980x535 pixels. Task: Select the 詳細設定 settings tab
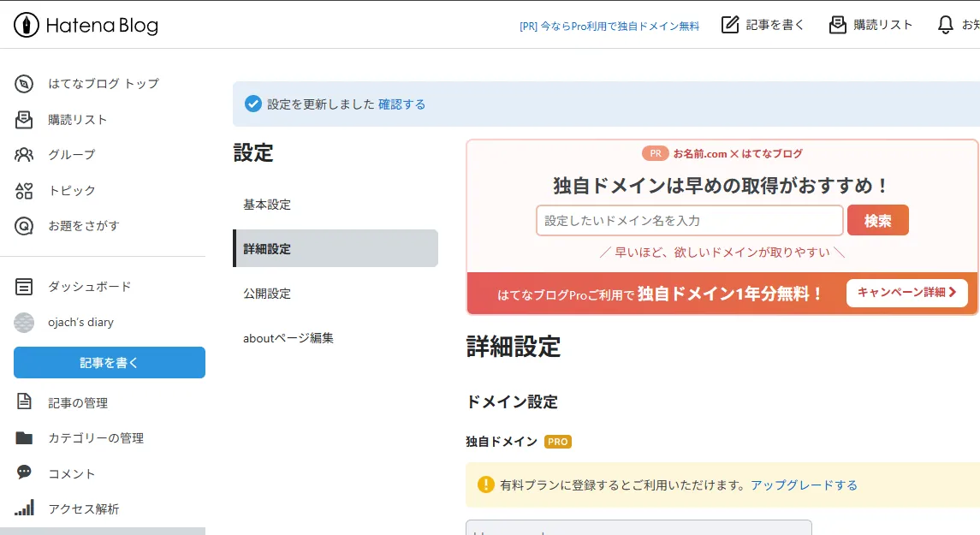[335, 248]
